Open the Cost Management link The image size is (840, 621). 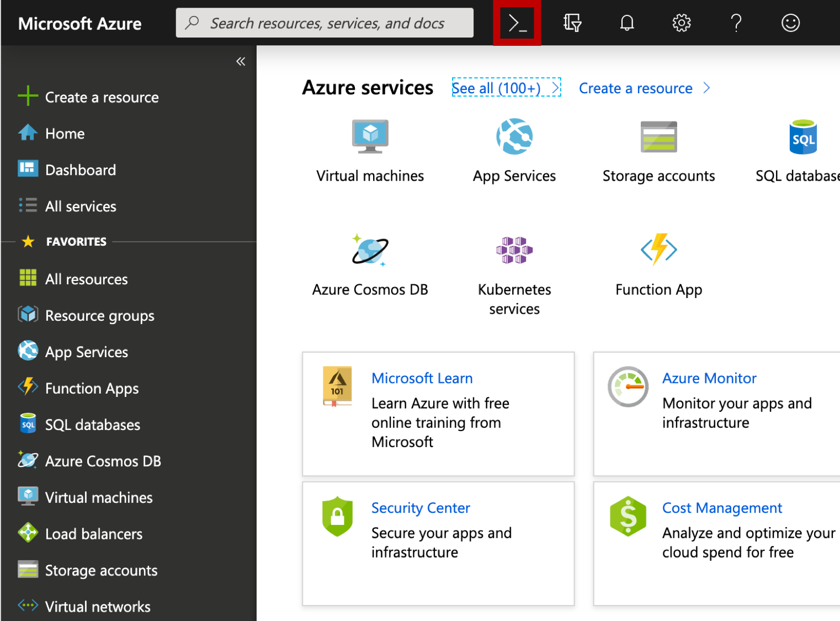[722, 508]
